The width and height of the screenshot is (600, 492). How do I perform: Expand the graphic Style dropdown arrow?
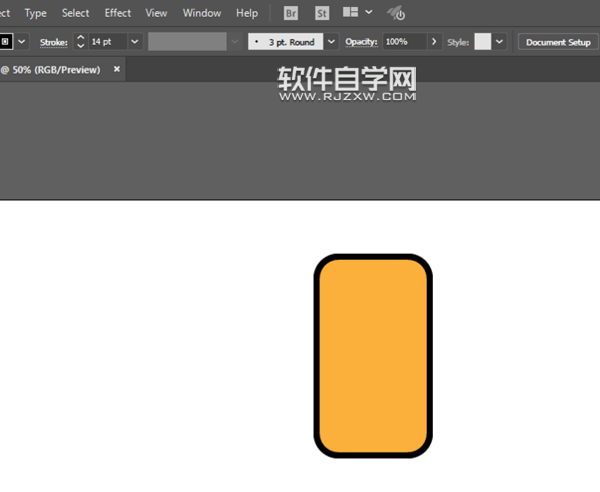pyautogui.click(x=499, y=43)
